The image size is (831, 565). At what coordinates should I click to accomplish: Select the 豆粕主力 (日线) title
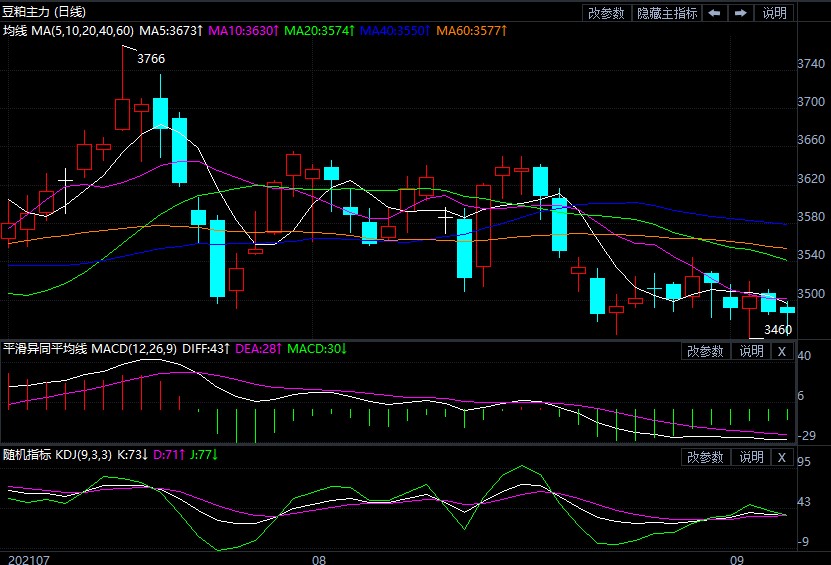click(x=44, y=12)
